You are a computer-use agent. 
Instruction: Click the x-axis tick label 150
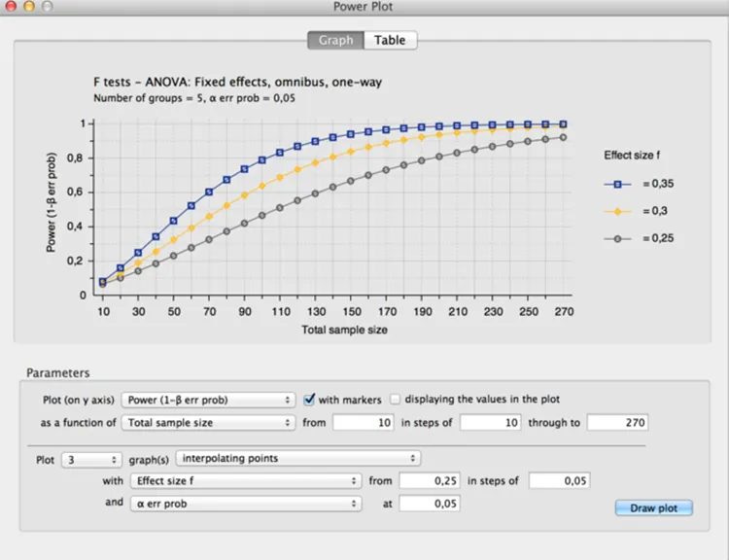pos(352,312)
